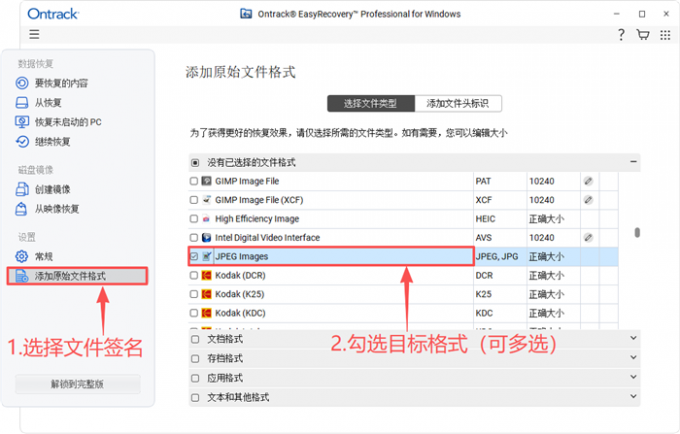This screenshot has height=434, width=680.
Task: Click the JPEG Images file type icon
Action: click(207, 256)
